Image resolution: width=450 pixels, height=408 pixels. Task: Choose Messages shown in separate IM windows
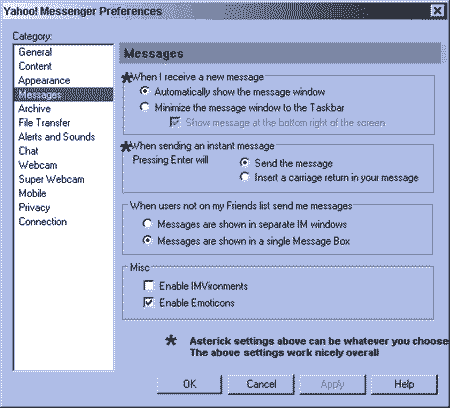coord(147,224)
